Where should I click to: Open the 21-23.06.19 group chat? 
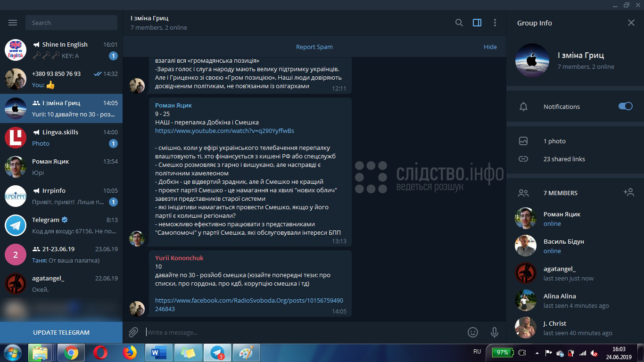point(61,255)
